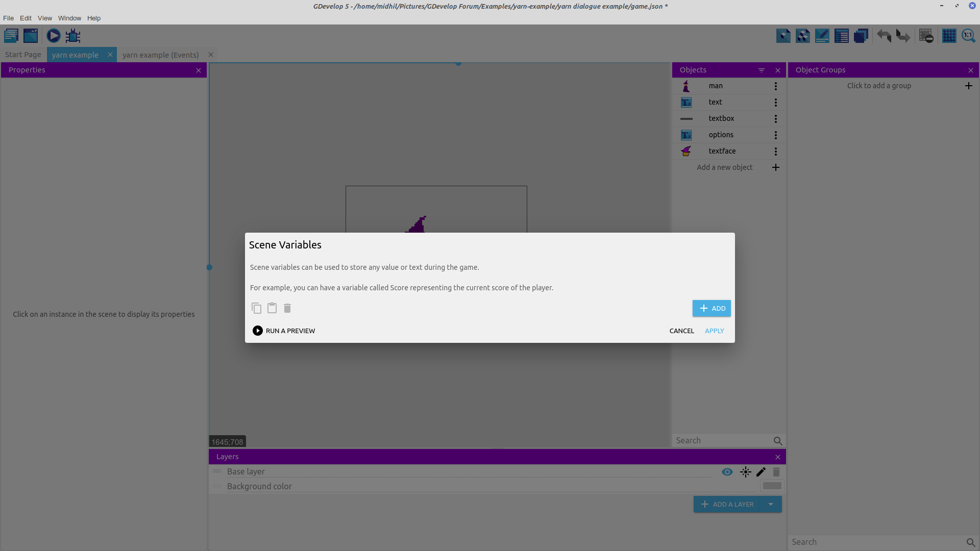The width and height of the screenshot is (980, 551).
Task: Switch to the yarn example (Events) tab
Action: point(161,55)
